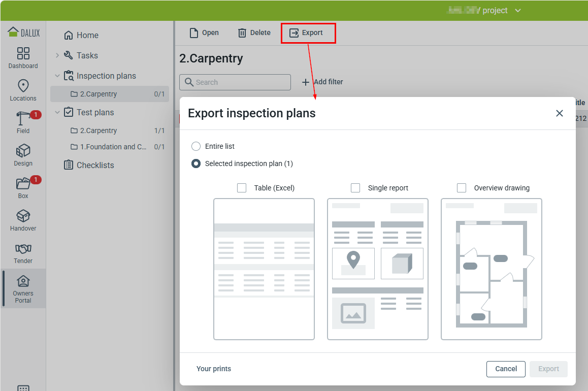Check the Overview drawing checkbox
Image resolution: width=588 pixels, height=391 pixels.
point(462,188)
